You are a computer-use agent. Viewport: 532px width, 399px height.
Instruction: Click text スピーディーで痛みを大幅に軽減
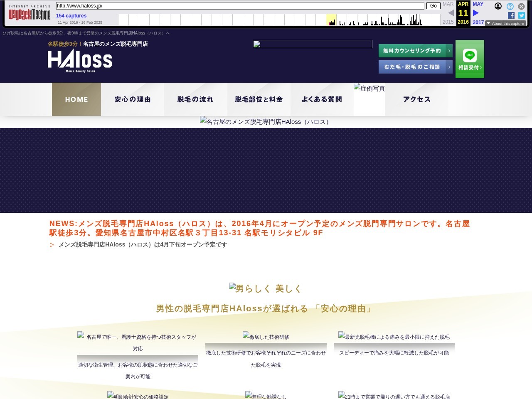[394, 353]
